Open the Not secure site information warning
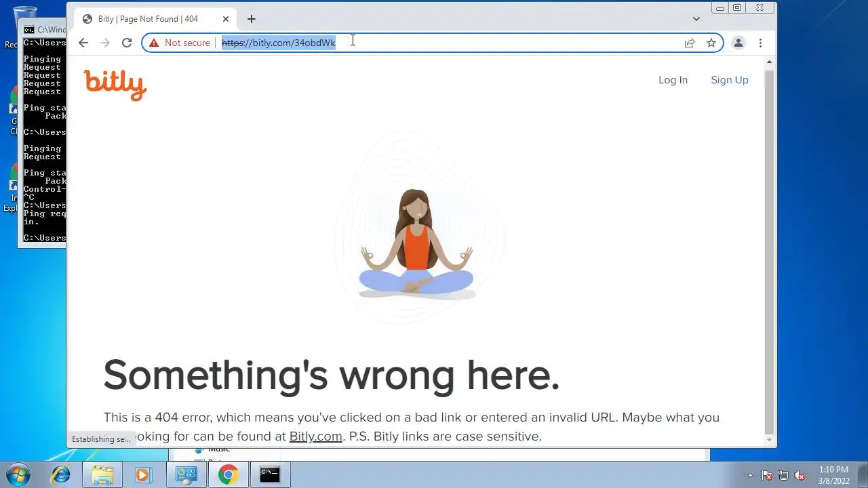The height and width of the screenshot is (488, 868). click(180, 43)
